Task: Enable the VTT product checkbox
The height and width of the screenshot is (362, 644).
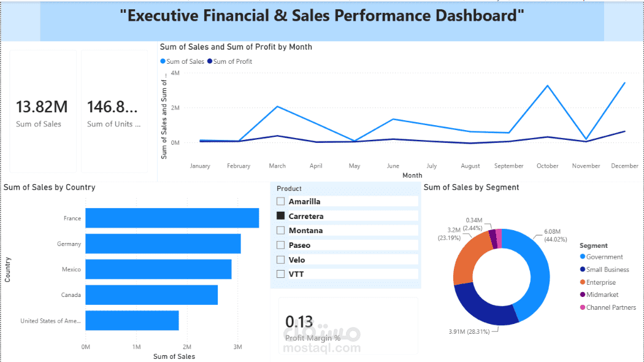Action: point(280,274)
